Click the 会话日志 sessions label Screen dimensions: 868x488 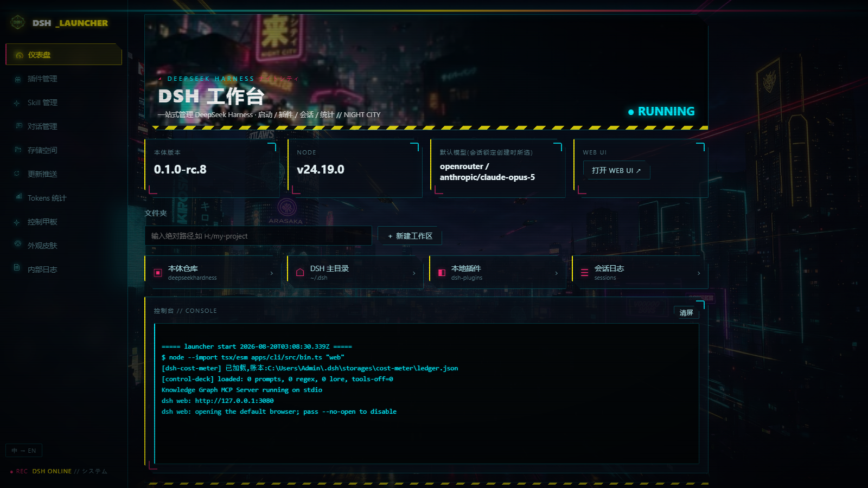pos(605,278)
